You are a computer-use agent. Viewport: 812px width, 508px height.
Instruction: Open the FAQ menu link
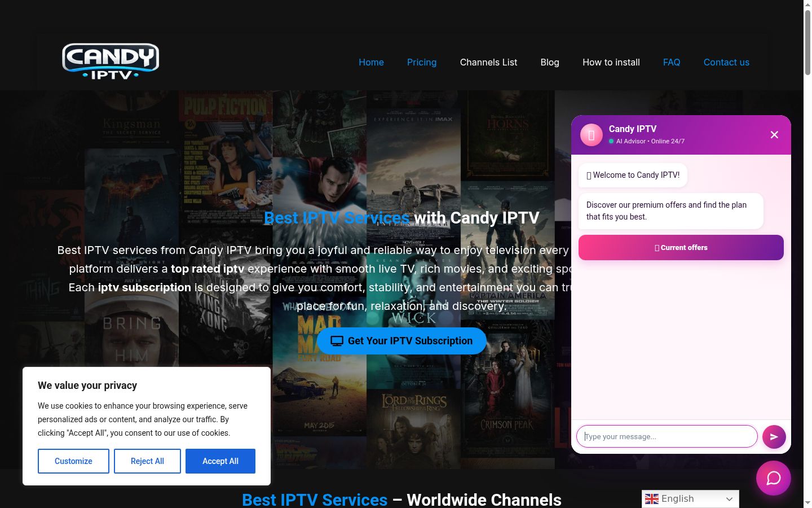click(x=672, y=62)
